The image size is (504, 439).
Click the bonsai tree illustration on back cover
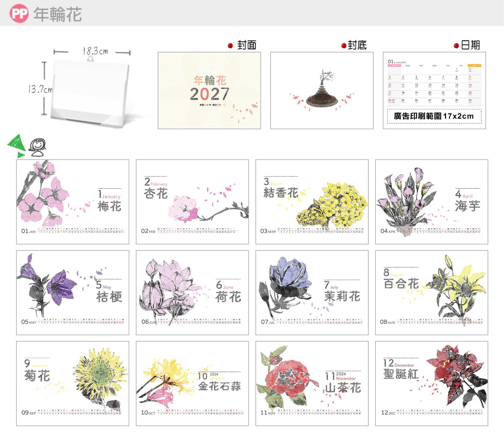[x=322, y=89]
